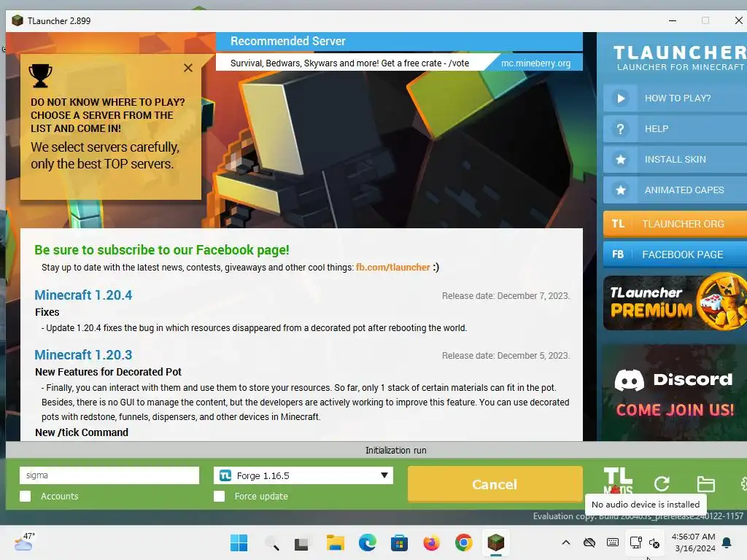Click the star icon beside Install Skin
This screenshot has height=560, width=747.
tap(620, 160)
